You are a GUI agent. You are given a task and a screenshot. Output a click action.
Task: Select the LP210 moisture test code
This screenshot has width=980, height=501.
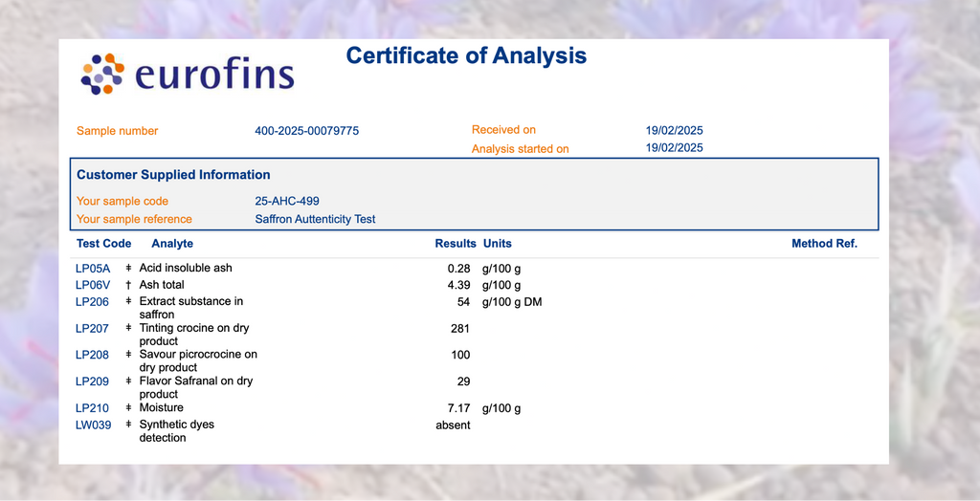(92, 408)
